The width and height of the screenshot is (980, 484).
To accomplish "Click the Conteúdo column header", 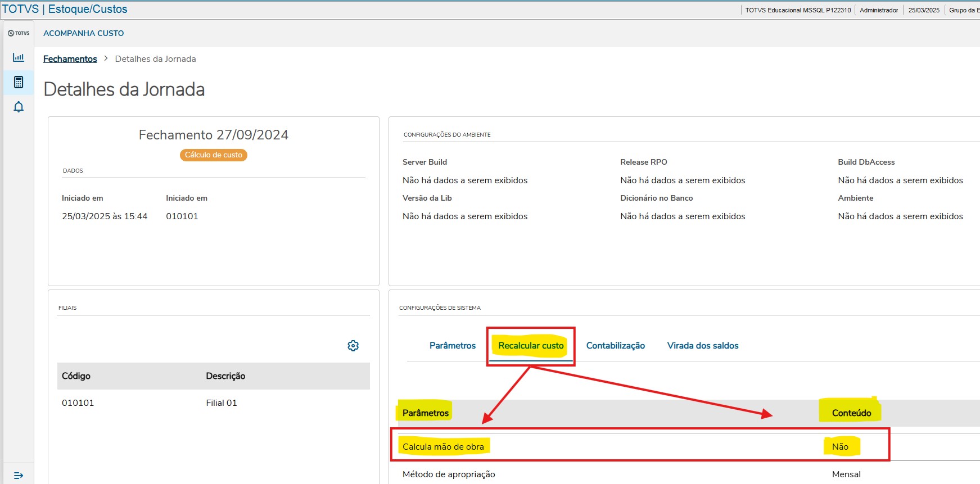I will (x=851, y=413).
